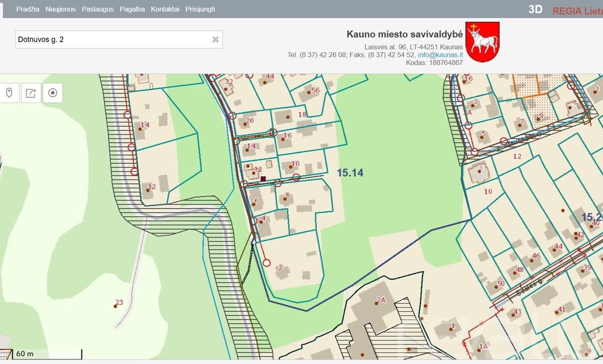Select address label 56 on the map
This screenshot has height=364, width=603.
[x=316, y=90]
